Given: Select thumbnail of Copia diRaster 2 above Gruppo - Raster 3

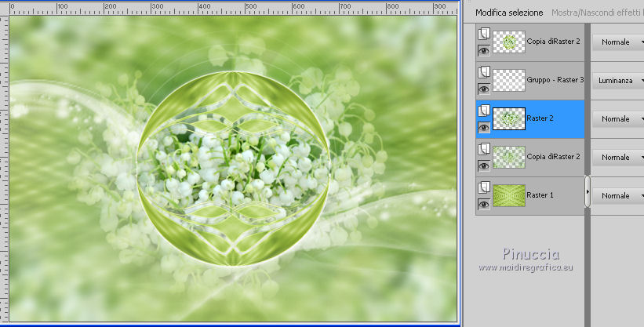Looking at the screenshot, I should coord(509,42).
